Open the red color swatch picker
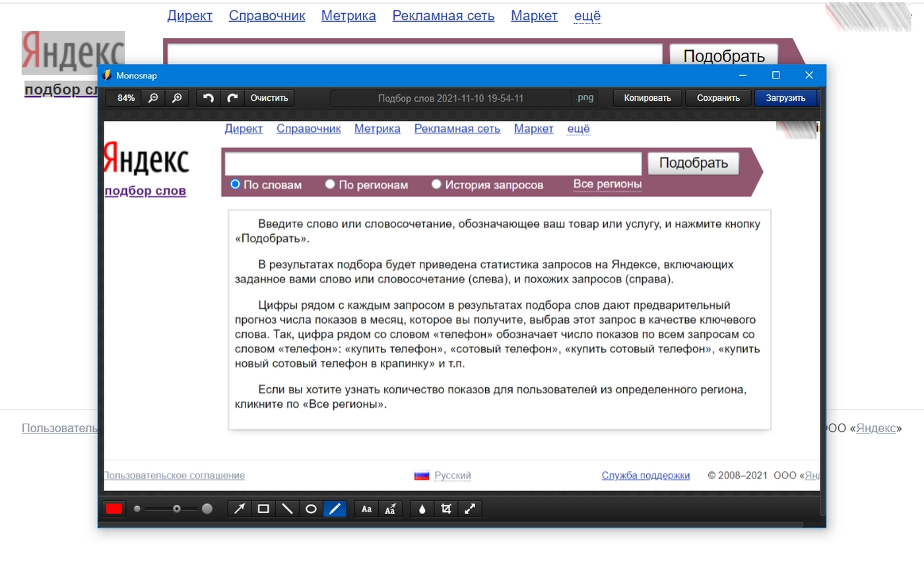Image resolution: width=924 pixels, height=570 pixels. 114,509
